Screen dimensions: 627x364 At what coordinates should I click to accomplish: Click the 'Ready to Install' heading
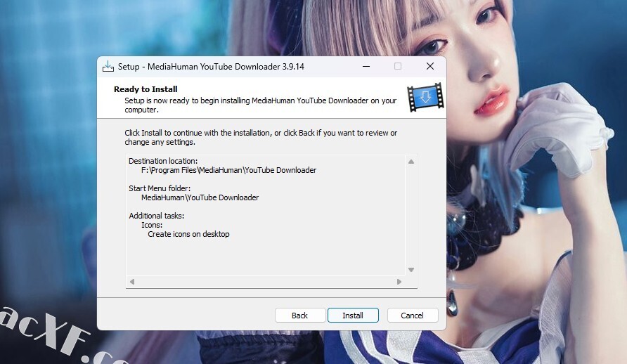tap(146, 89)
